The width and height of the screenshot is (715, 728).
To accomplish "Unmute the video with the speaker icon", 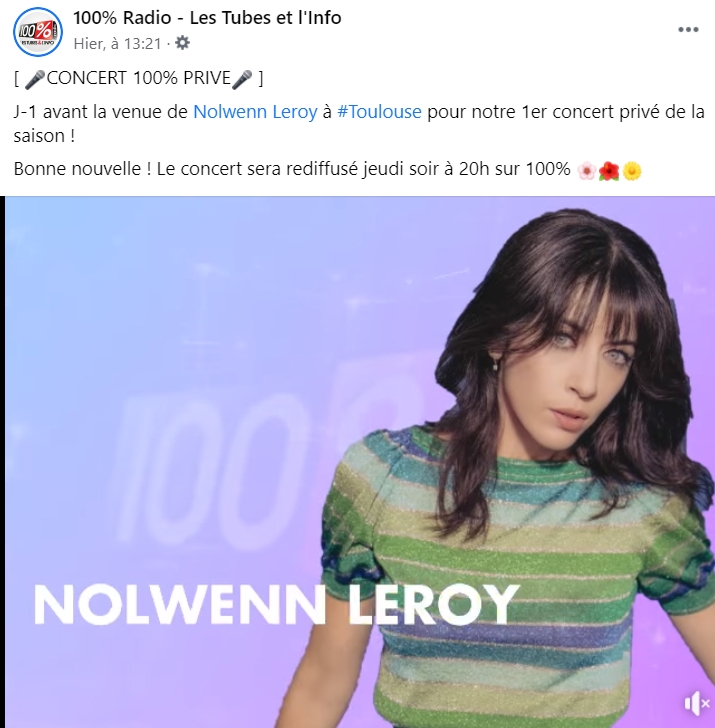I will coord(696,703).
